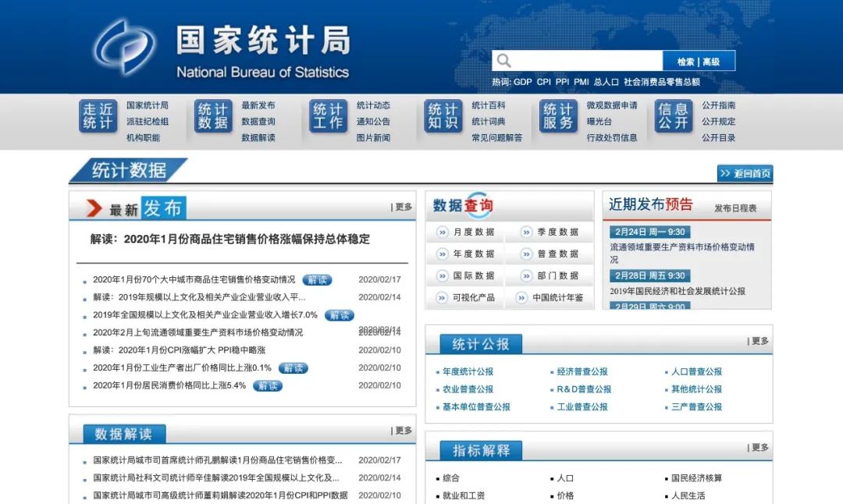
Task: Click arrow icon beside 可视化产品
Action: pyautogui.click(x=442, y=298)
